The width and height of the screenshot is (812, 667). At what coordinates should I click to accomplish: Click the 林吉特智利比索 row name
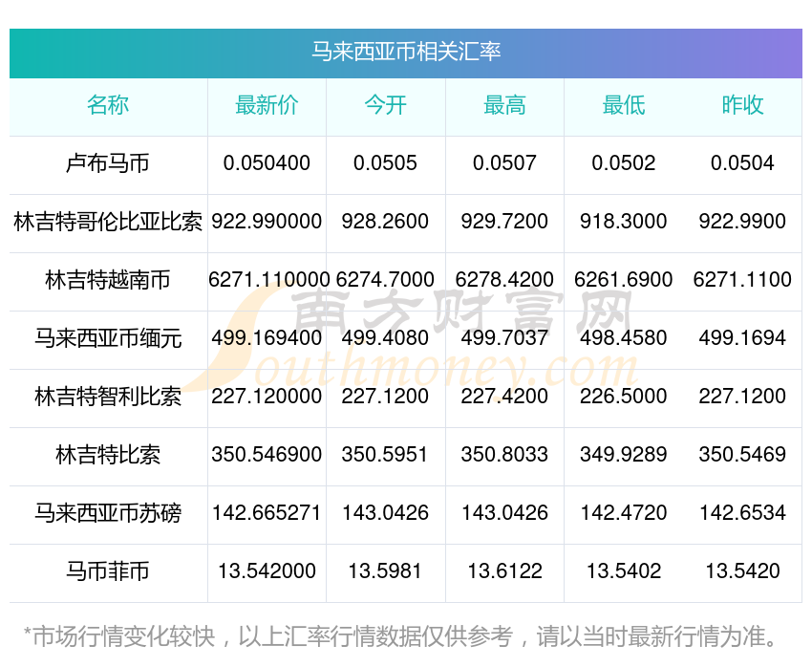108,397
